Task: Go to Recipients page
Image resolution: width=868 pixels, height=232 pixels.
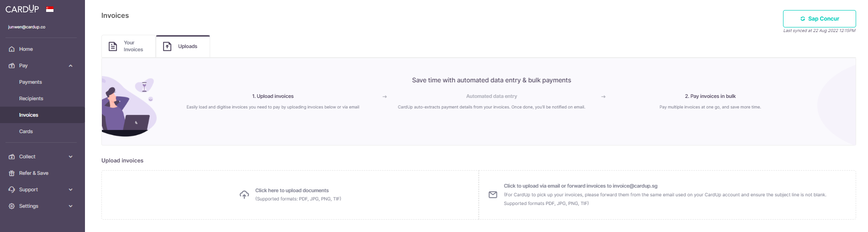Action: 31,99
